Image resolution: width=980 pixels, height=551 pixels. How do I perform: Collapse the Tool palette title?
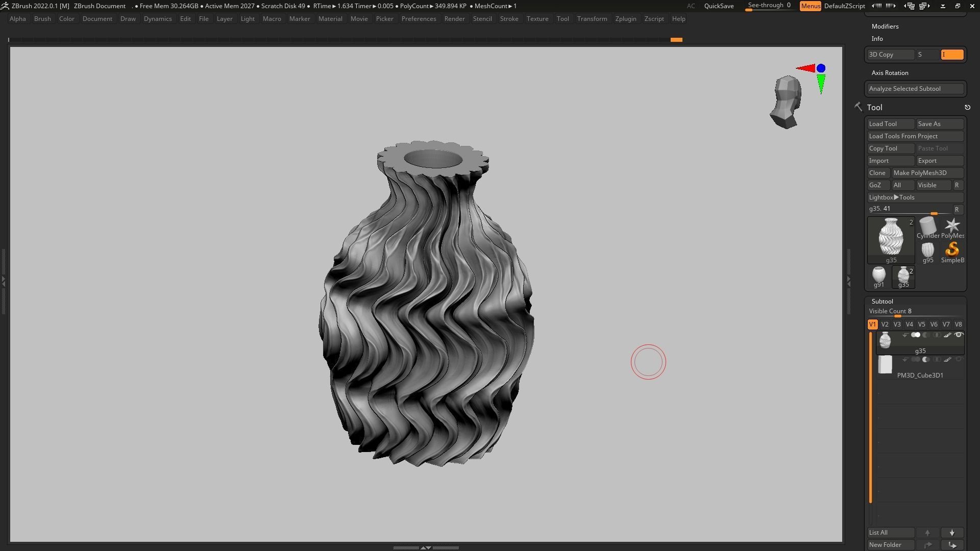point(874,107)
